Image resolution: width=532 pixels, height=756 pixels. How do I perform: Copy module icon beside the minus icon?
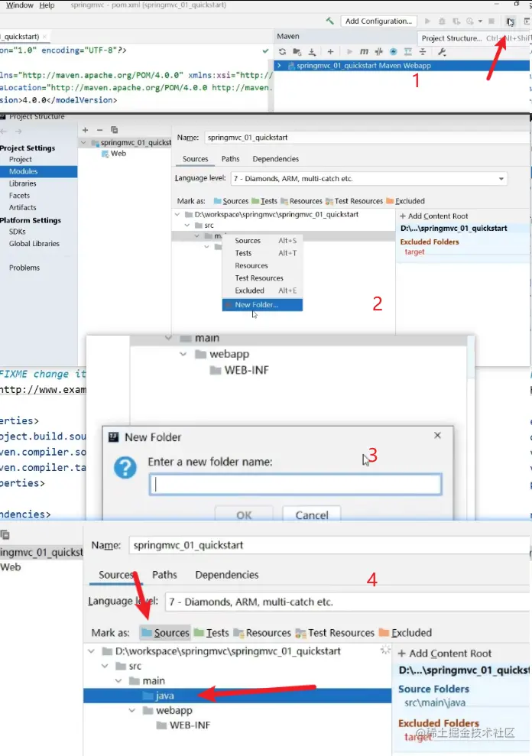coord(115,130)
